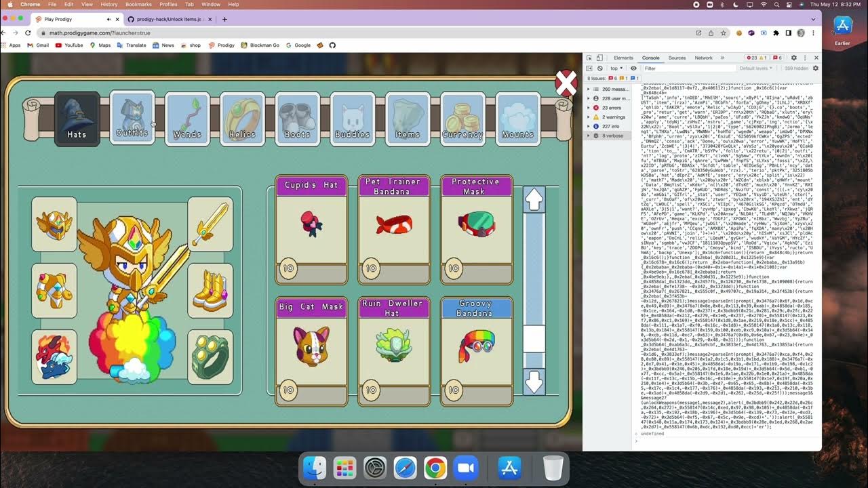The image size is (868, 488).
Task: Click the 6 issues flag badge in DevTools toolbar
Action: point(778,58)
